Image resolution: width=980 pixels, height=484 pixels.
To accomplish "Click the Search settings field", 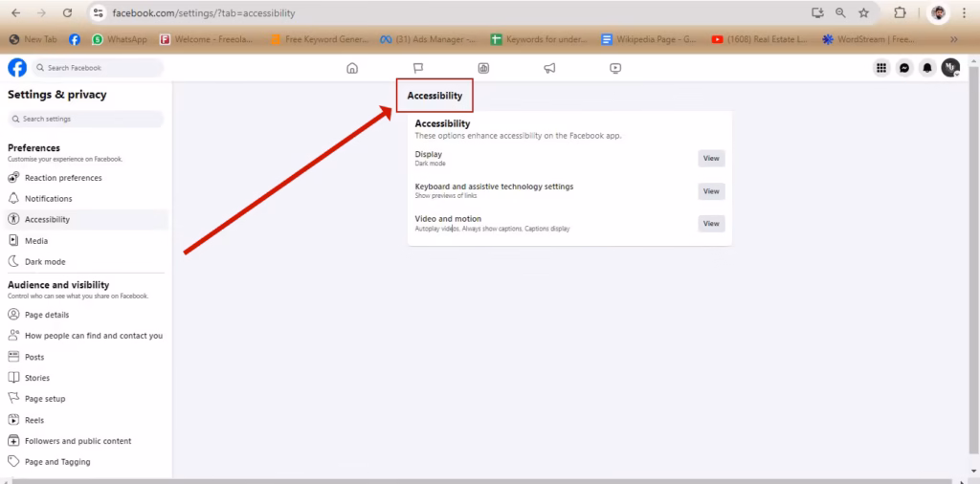I will tap(85, 119).
